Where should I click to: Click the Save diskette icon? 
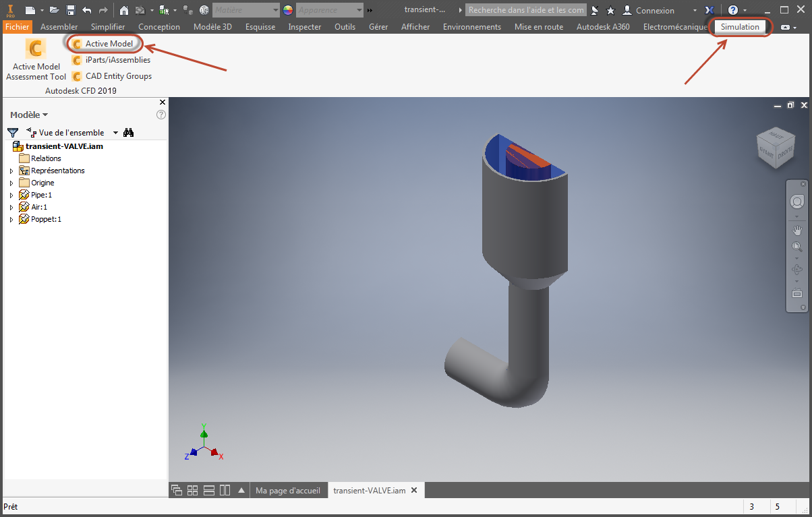(71, 10)
